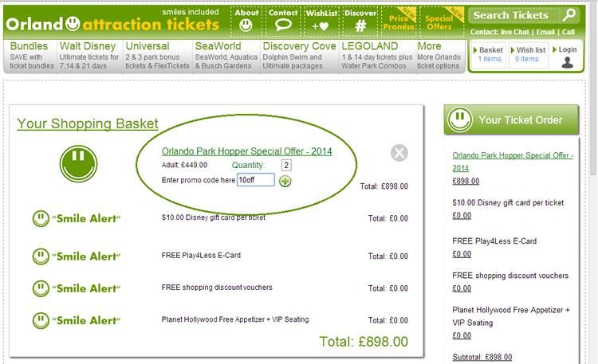Open the Discovery Cove menu
Image resolution: width=598 pixels, height=364 pixels.
(299, 56)
